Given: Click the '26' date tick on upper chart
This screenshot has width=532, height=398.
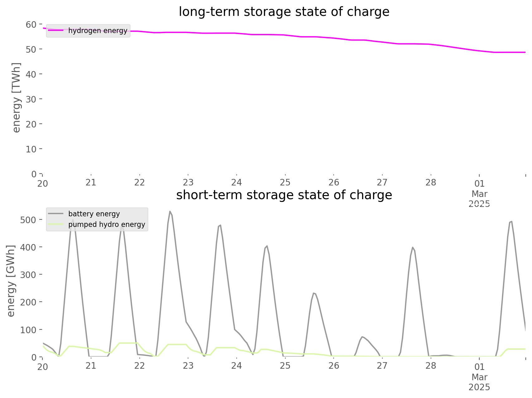Looking at the screenshot, I should pos(334,182).
